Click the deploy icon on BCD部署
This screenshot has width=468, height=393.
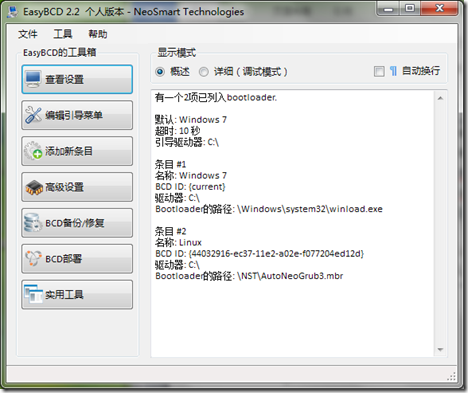click(33, 258)
